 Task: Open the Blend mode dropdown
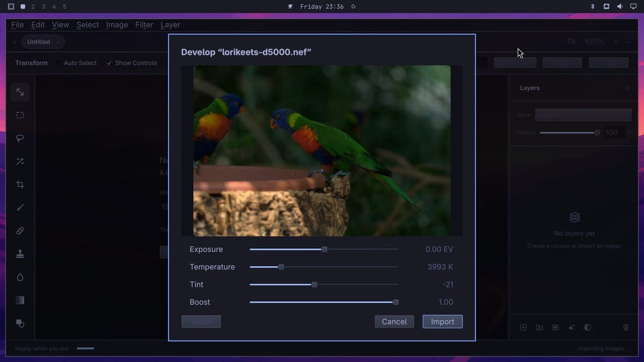(583, 115)
